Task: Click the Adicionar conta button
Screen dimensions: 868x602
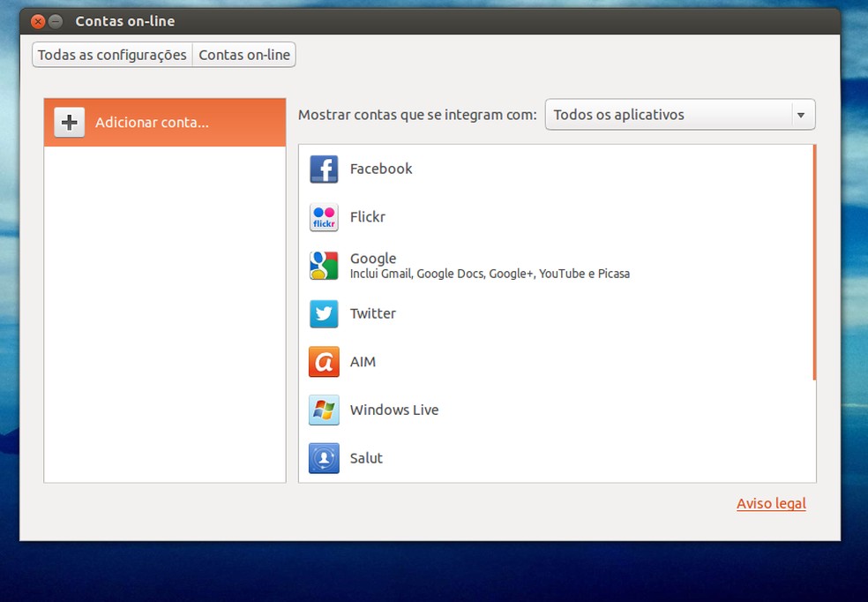Action: 164,123
